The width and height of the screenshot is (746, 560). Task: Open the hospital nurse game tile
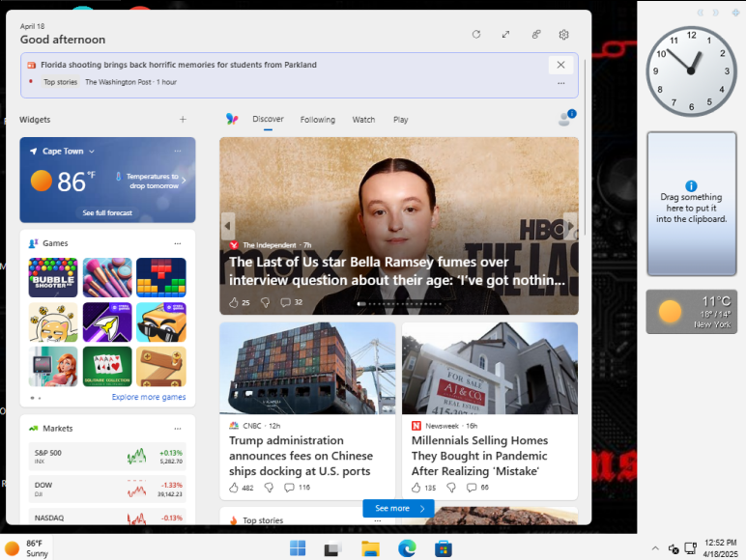(53, 366)
